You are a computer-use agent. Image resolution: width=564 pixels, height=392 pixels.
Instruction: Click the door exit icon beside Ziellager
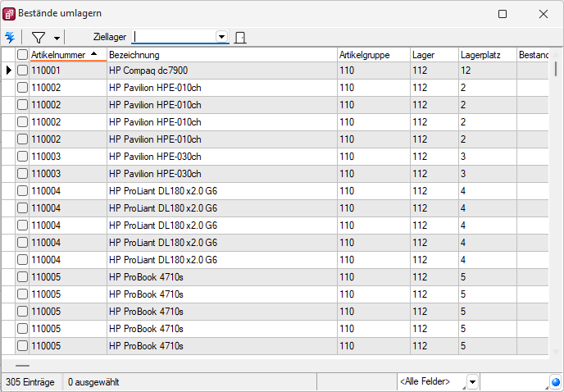240,38
